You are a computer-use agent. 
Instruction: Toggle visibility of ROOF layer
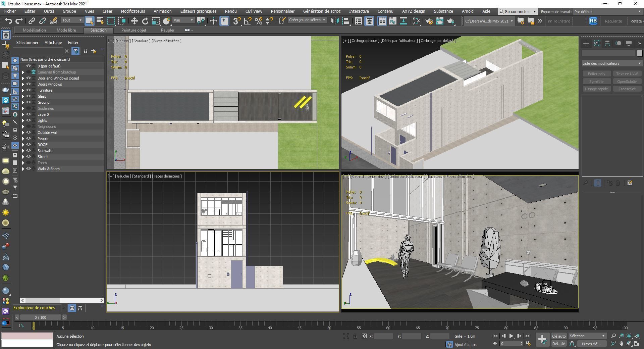(29, 145)
